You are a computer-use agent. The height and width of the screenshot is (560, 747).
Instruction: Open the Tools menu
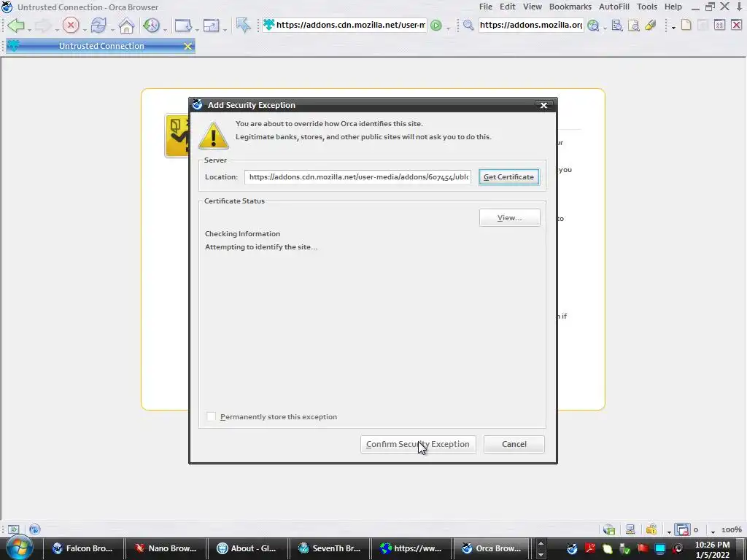(647, 7)
